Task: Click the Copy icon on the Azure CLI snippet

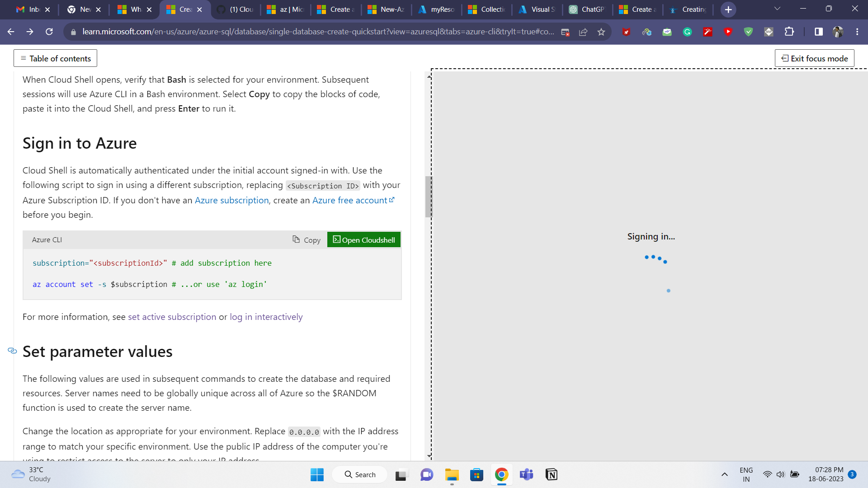Action: click(307, 239)
